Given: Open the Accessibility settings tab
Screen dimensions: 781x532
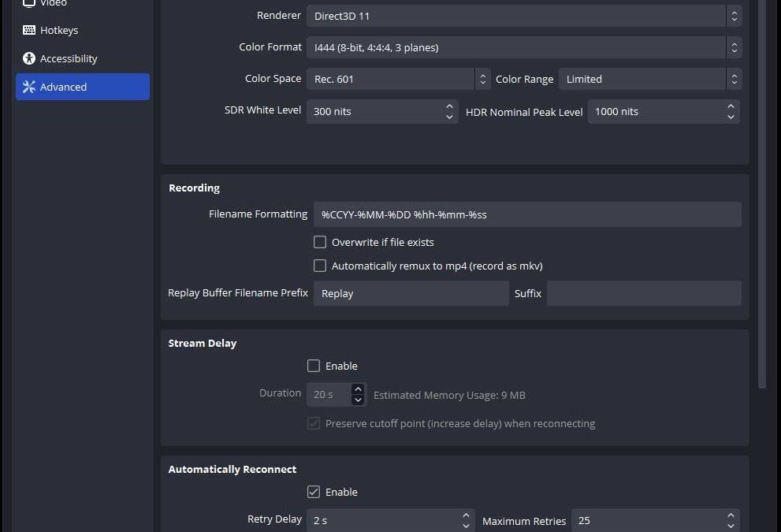Looking at the screenshot, I should pyautogui.click(x=69, y=58).
